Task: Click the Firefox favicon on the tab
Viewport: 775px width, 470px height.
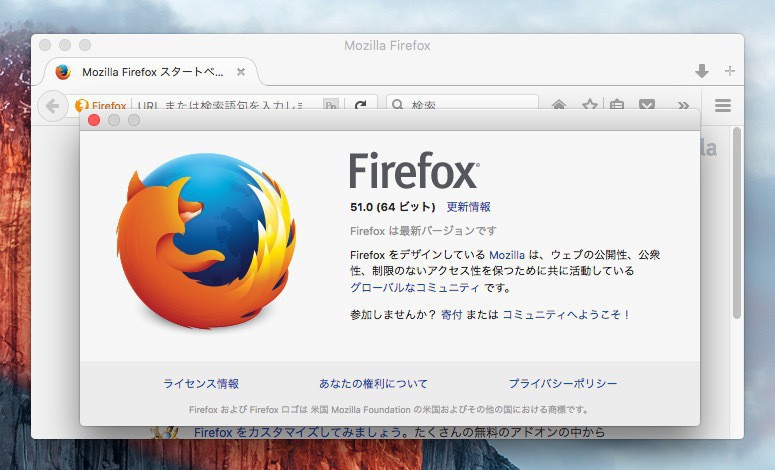Action: pos(63,72)
